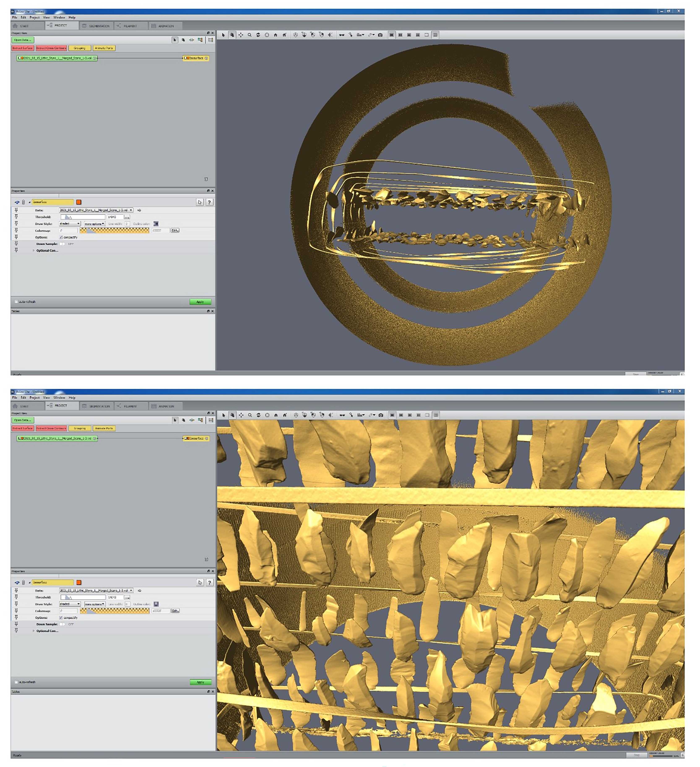
Task: Open the pencil annotation dropdown in upper viewer
Action: (x=371, y=35)
